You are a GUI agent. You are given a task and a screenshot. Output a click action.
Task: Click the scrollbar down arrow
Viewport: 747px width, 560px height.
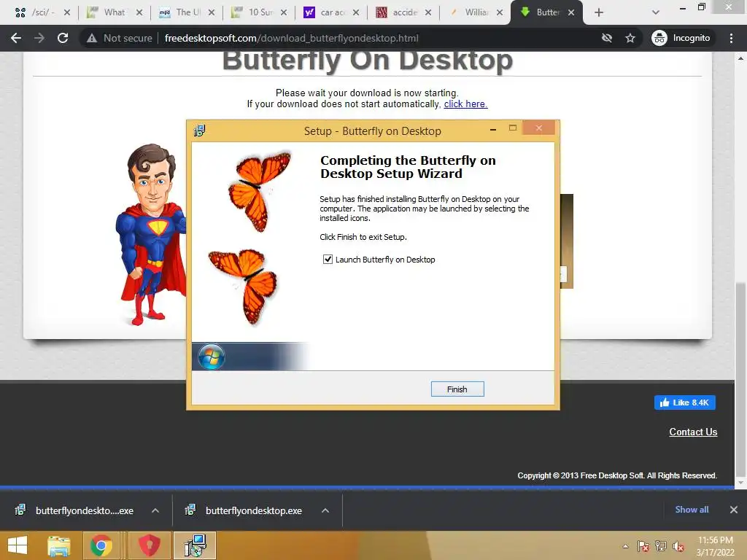tap(740, 483)
